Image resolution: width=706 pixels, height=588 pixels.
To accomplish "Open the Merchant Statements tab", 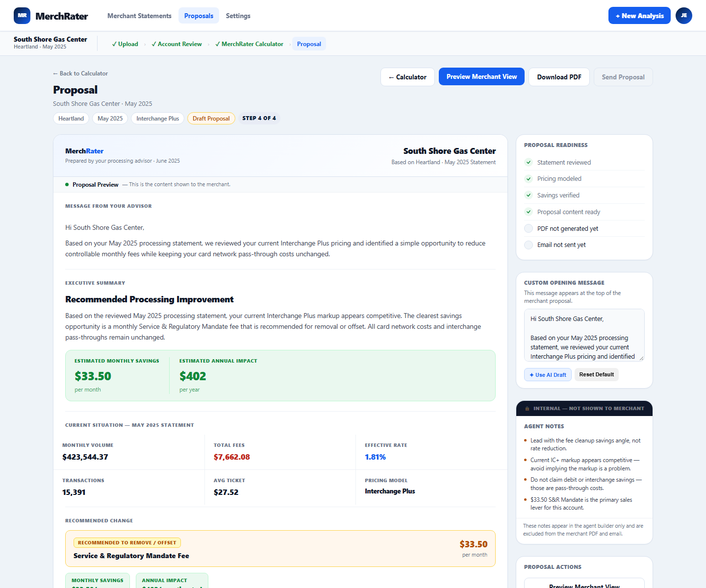I will tap(139, 16).
